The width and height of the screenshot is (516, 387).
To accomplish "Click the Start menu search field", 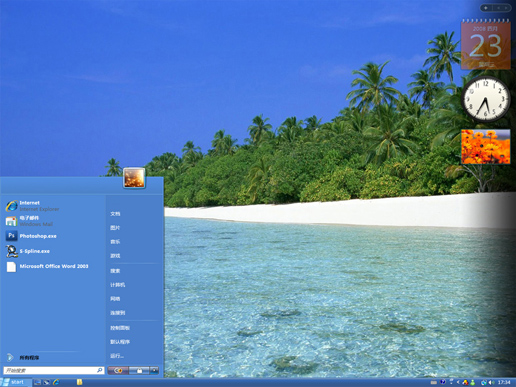I will click(x=54, y=370).
